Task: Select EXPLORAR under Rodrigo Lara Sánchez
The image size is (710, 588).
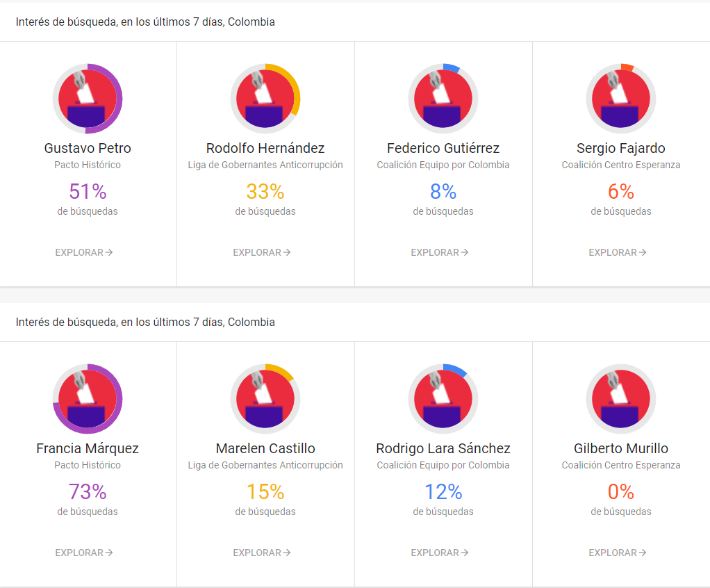Action: click(x=440, y=553)
